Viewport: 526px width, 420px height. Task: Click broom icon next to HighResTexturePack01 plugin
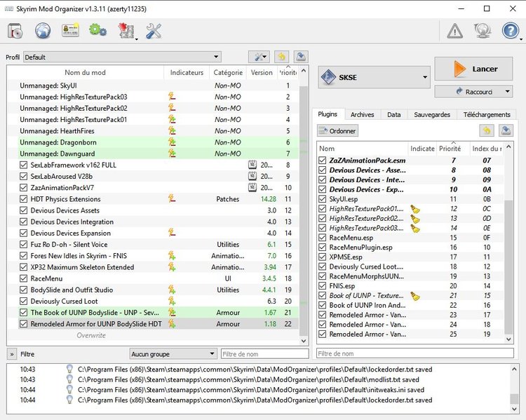[416, 209]
